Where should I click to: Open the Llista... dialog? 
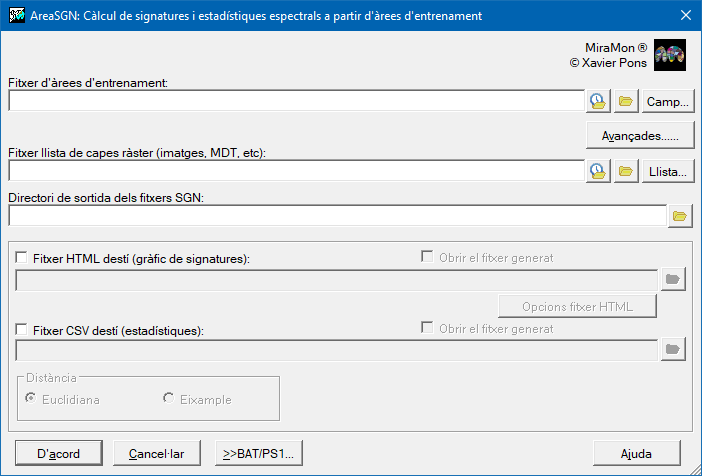[x=667, y=171]
